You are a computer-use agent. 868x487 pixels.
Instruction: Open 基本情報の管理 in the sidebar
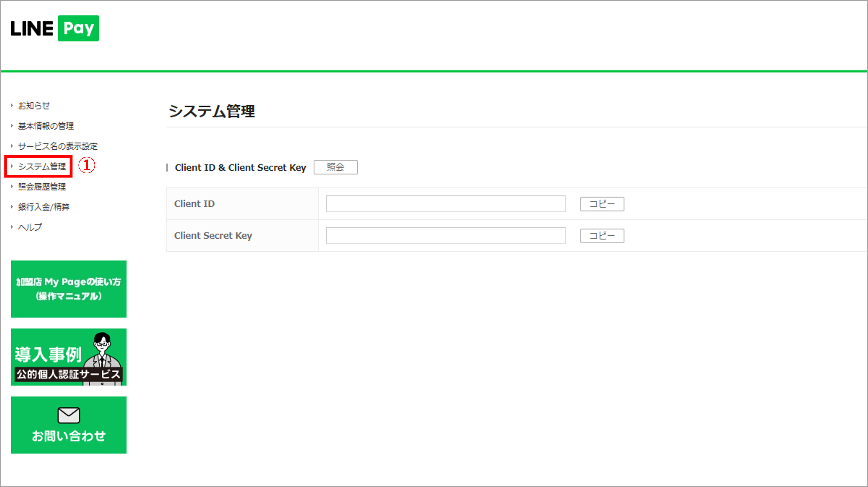click(46, 126)
